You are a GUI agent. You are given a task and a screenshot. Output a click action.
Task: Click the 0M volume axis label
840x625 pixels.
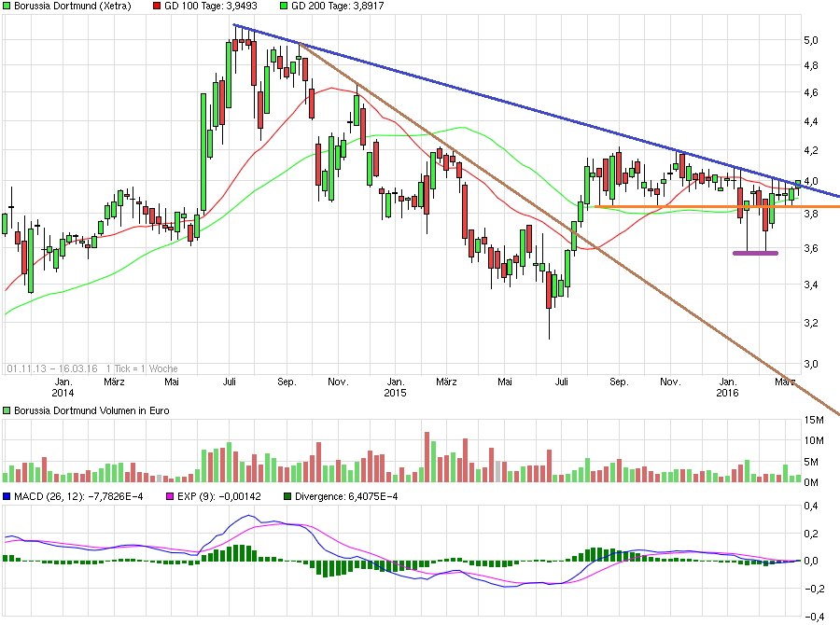[811, 482]
